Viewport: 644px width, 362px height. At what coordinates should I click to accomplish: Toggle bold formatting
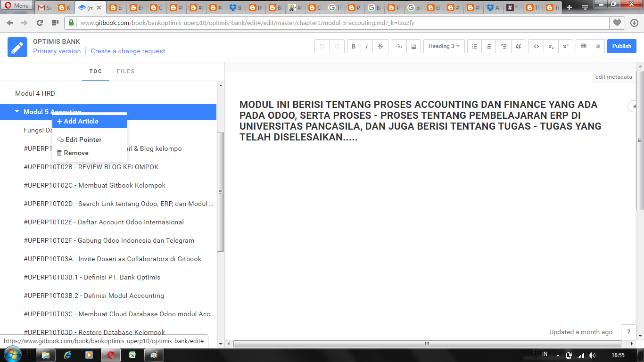click(x=354, y=46)
